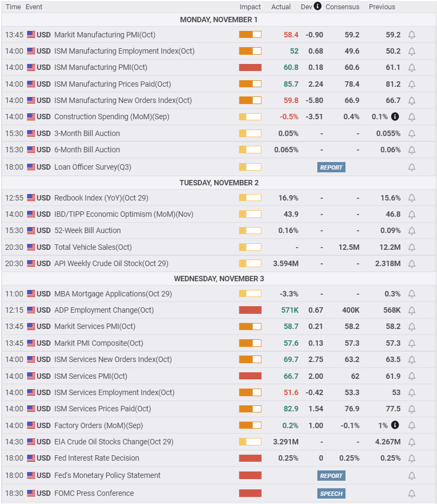Open the ISM Manufacturing PMI(Oct) event

pyautogui.click(x=101, y=68)
